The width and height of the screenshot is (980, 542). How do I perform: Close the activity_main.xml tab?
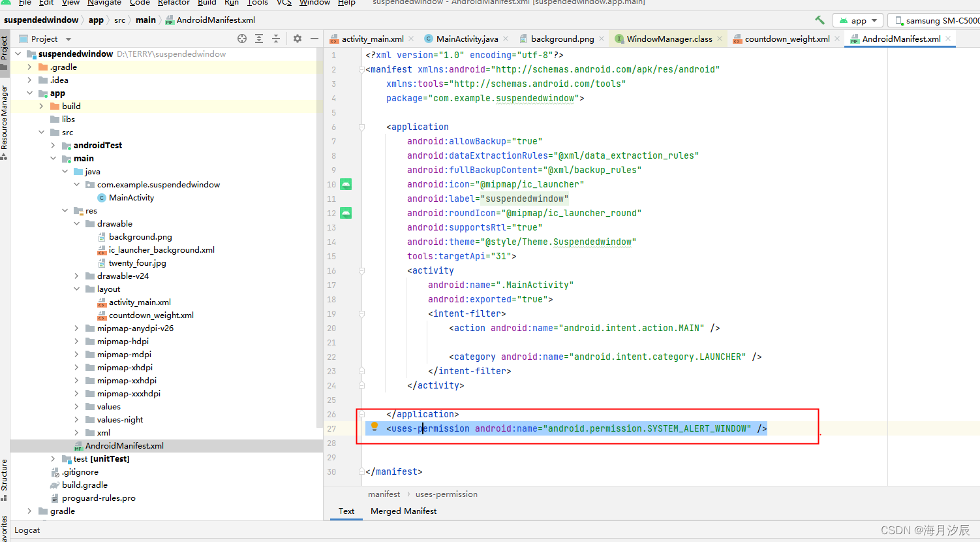[412, 39]
